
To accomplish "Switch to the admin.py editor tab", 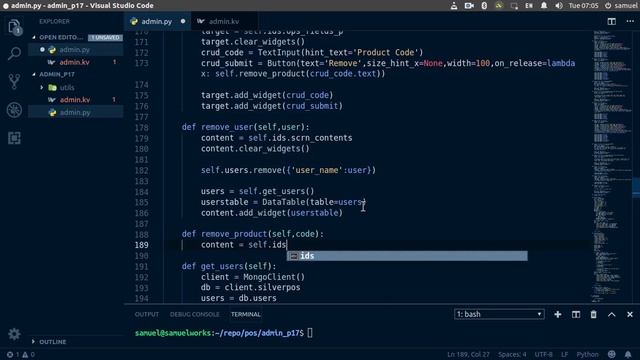I will [x=157, y=21].
